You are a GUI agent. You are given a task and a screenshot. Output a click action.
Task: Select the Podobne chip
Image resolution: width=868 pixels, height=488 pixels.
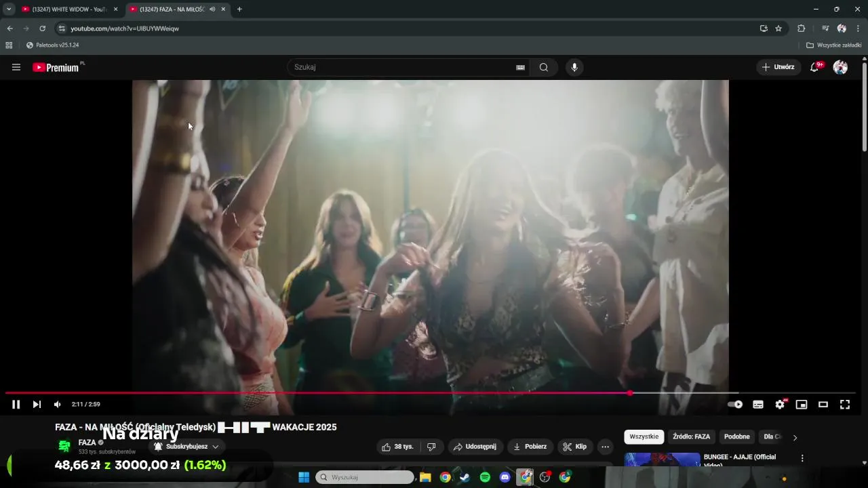(736, 437)
